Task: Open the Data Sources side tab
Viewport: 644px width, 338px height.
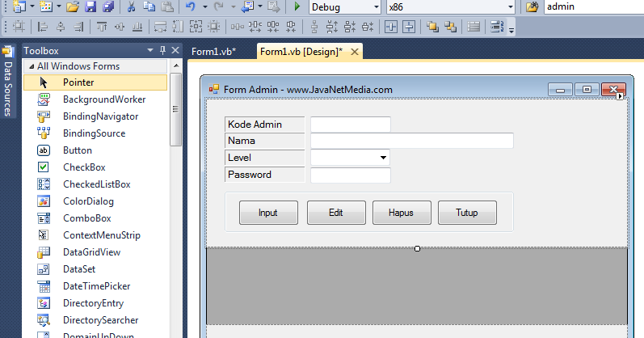Action: [8, 82]
